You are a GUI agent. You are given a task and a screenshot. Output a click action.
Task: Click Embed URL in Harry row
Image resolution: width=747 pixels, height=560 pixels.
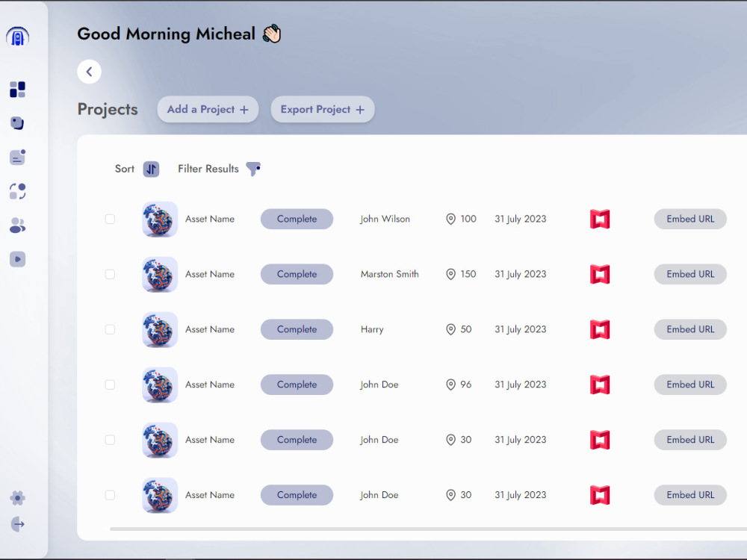click(x=690, y=329)
